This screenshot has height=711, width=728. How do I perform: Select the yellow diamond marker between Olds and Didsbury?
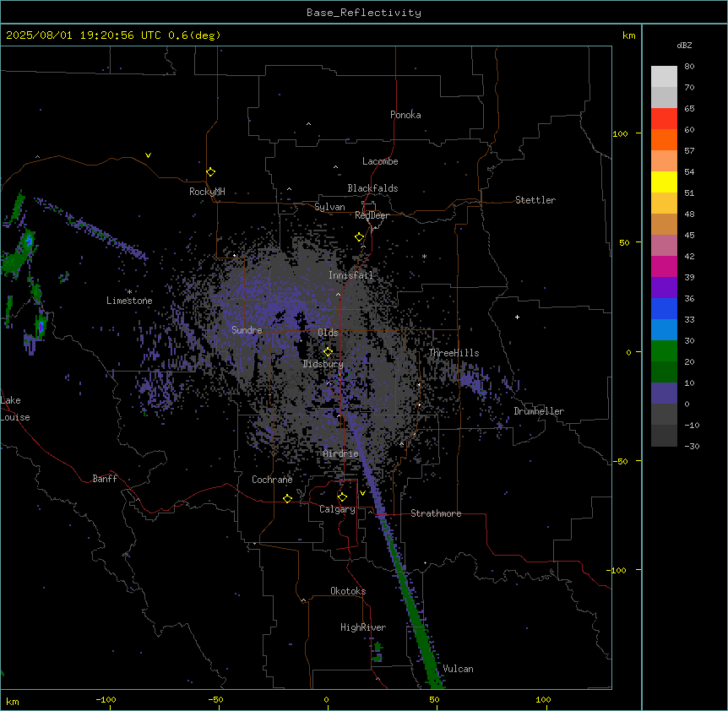point(328,352)
